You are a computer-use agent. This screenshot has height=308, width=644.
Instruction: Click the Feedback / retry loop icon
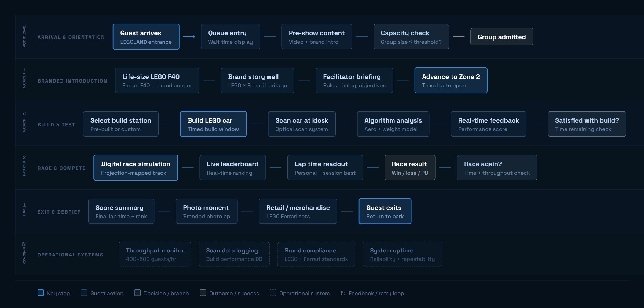pos(343,293)
